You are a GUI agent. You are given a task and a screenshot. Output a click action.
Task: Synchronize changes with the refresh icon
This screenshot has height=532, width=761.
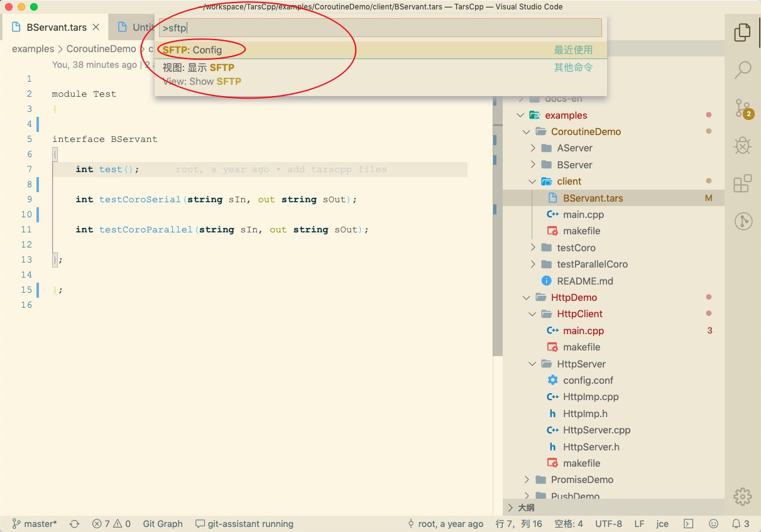[74, 523]
